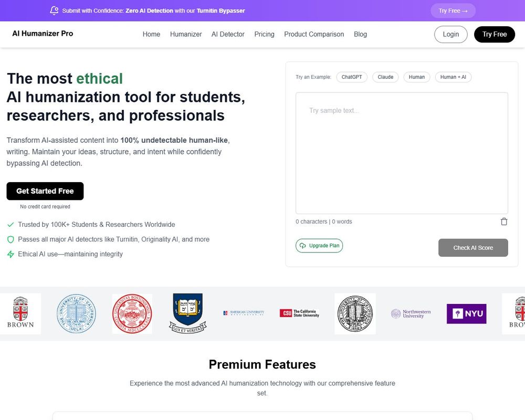Screen dimensions: 525x420
Task: Open the Product Comparison page
Action: coord(314,34)
